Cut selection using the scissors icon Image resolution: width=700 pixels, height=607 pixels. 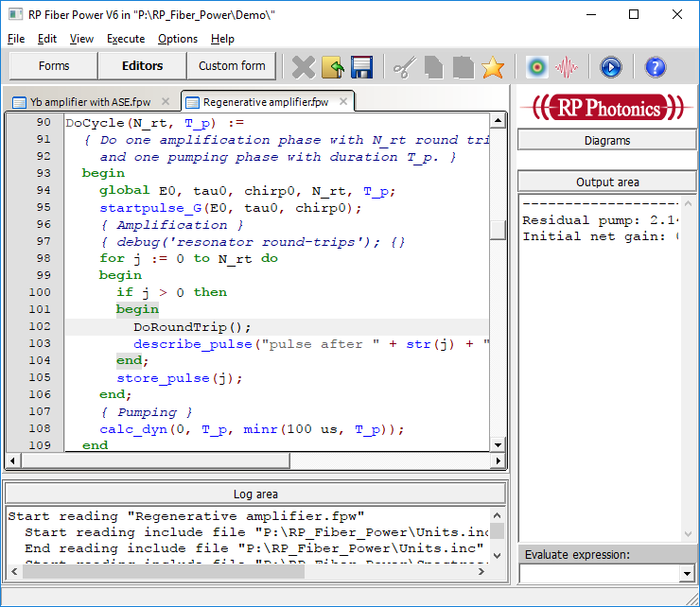[405, 67]
